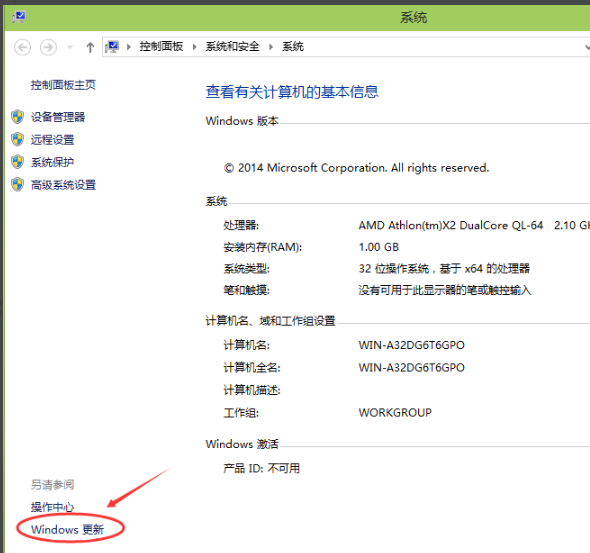Image resolution: width=590 pixels, height=553 pixels.
Task: Click installed RAM value 1.00 GB
Action: coord(379,247)
